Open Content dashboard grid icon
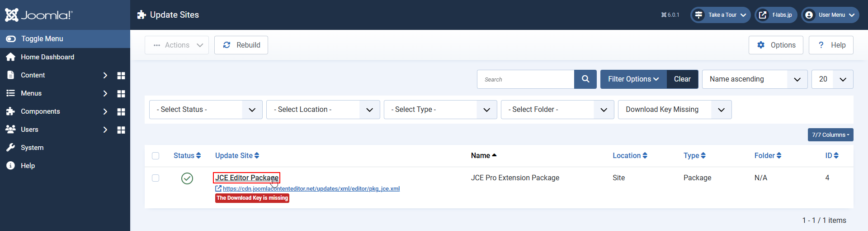868x231 pixels. tap(121, 75)
